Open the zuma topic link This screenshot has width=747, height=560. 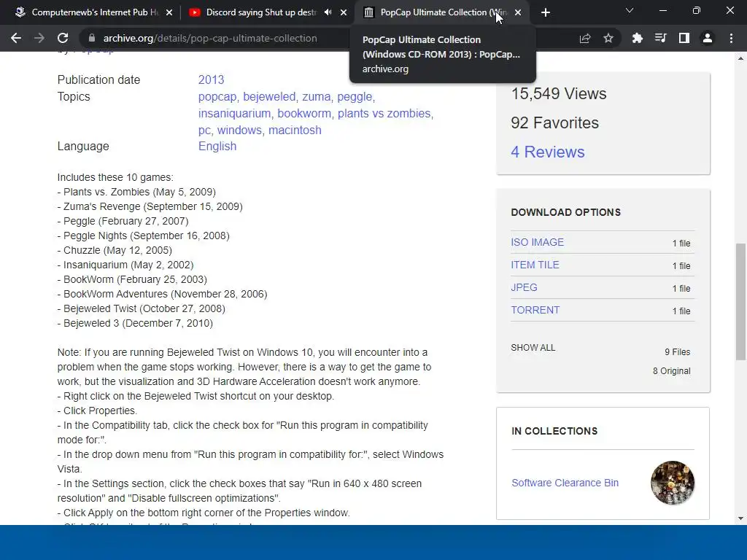pos(317,97)
